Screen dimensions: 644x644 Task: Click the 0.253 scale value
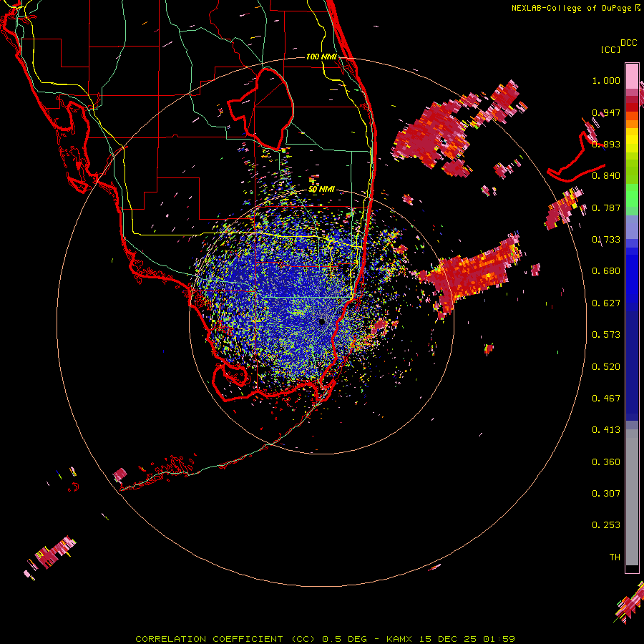click(x=606, y=525)
